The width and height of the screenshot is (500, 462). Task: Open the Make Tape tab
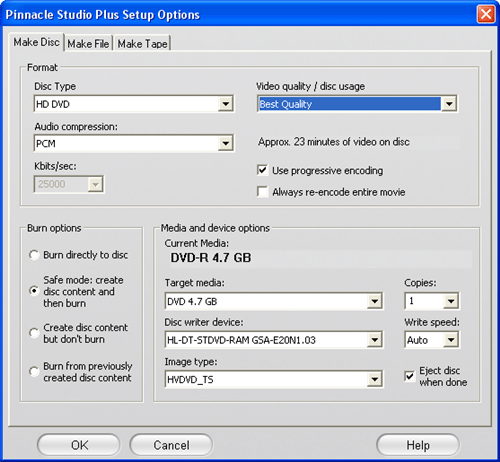pyautogui.click(x=142, y=44)
